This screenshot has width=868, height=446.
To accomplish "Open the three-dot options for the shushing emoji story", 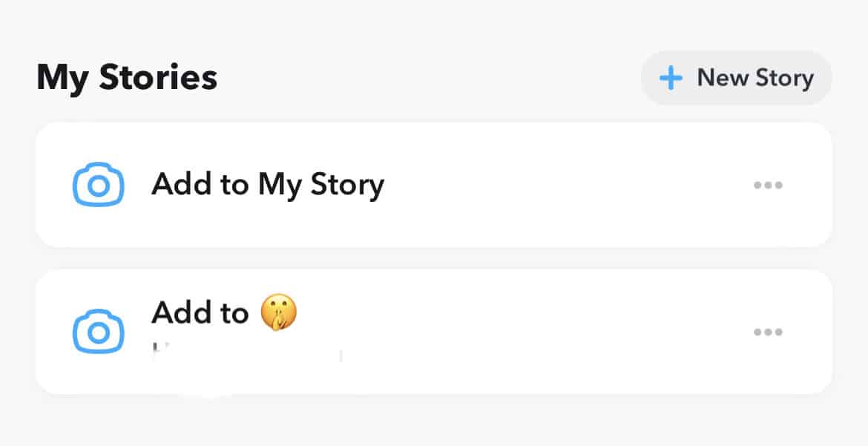I will [768, 332].
